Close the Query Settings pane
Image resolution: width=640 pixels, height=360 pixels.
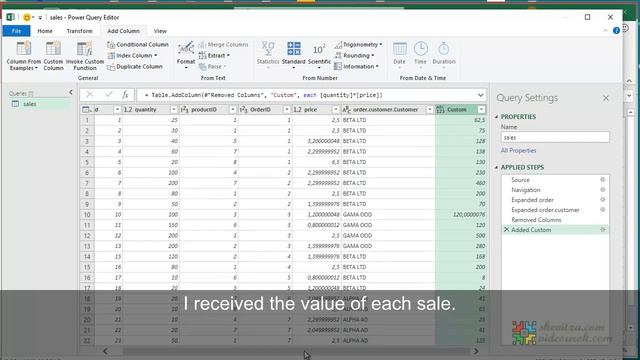tap(606, 98)
